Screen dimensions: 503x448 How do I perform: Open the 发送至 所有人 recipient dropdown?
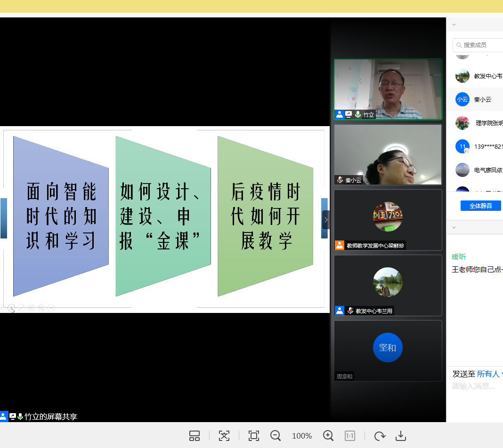click(489, 374)
